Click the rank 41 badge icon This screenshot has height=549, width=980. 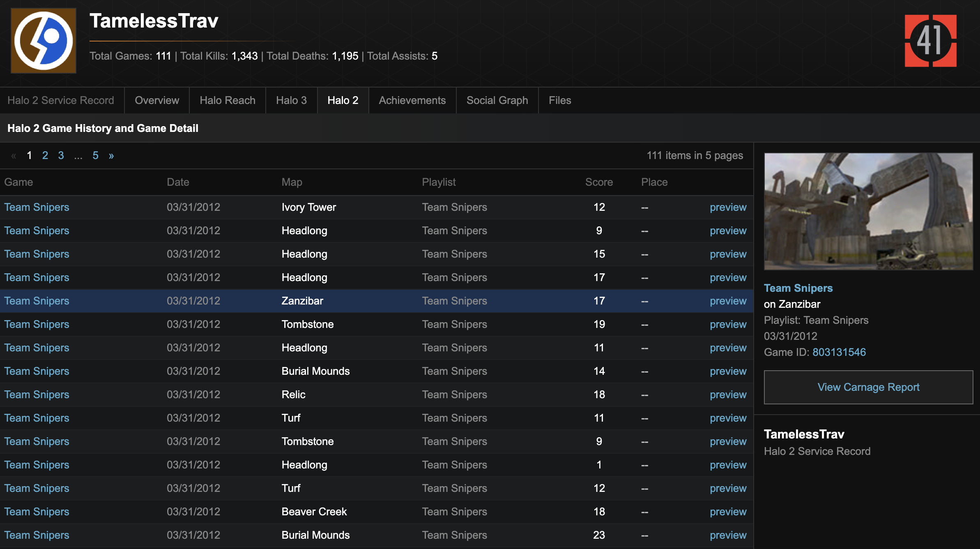pyautogui.click(x=930, y=41)
